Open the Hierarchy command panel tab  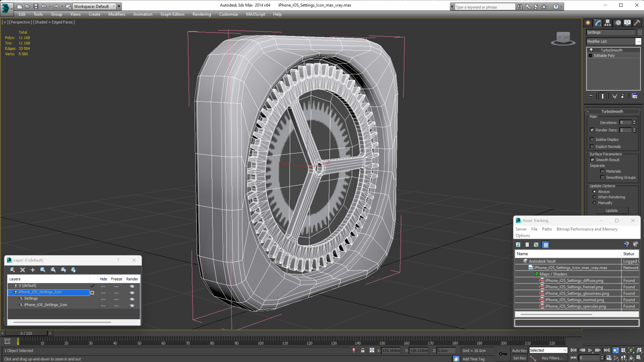(607, 23)
